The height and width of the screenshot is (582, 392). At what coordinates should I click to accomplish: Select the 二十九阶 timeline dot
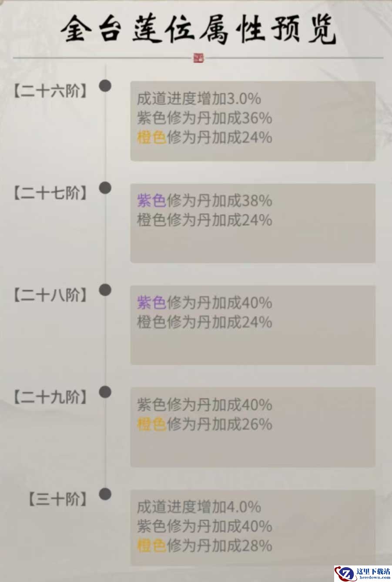pos(105,392)
